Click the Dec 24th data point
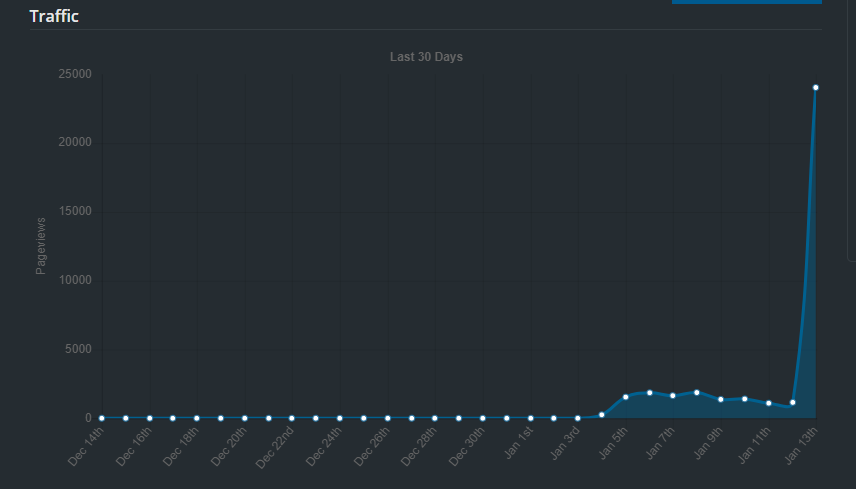The height and width of the screenshot is (489, 856). pos(340,418)
